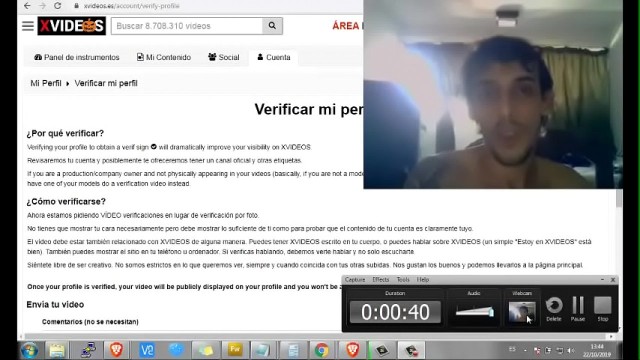Open the Effects menu in the recorder
Screen dimensions: 640x360
(380, 280)
